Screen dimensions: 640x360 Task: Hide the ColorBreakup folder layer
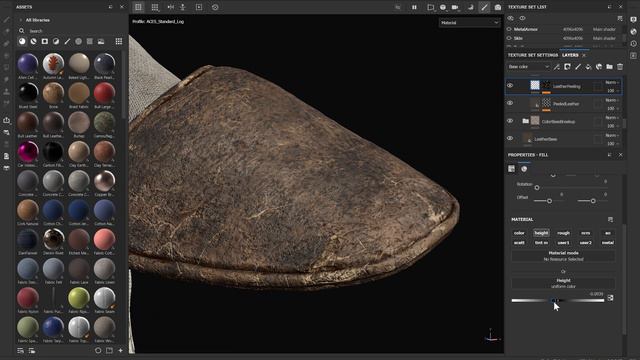coord(510,121)
